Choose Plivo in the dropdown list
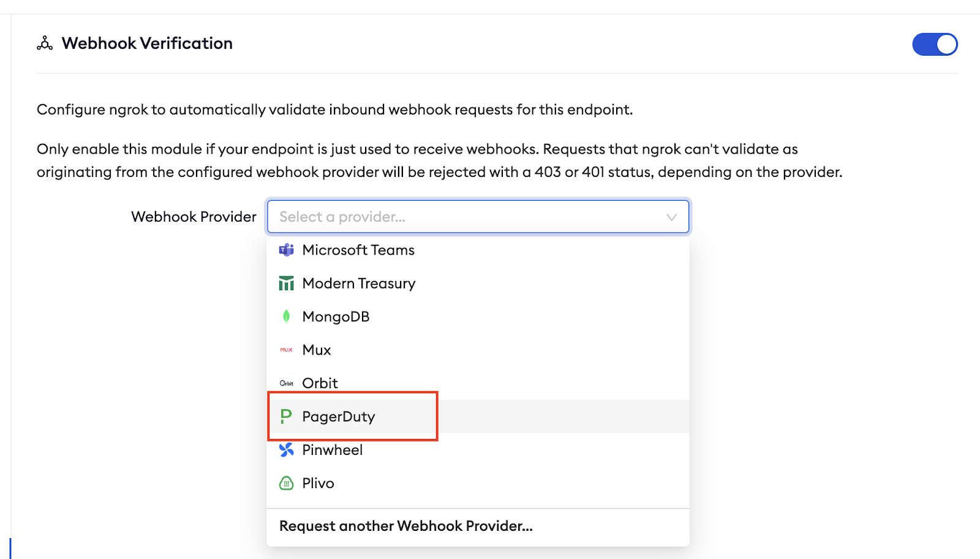The image size is (980, 559). [x=318, y=483]
